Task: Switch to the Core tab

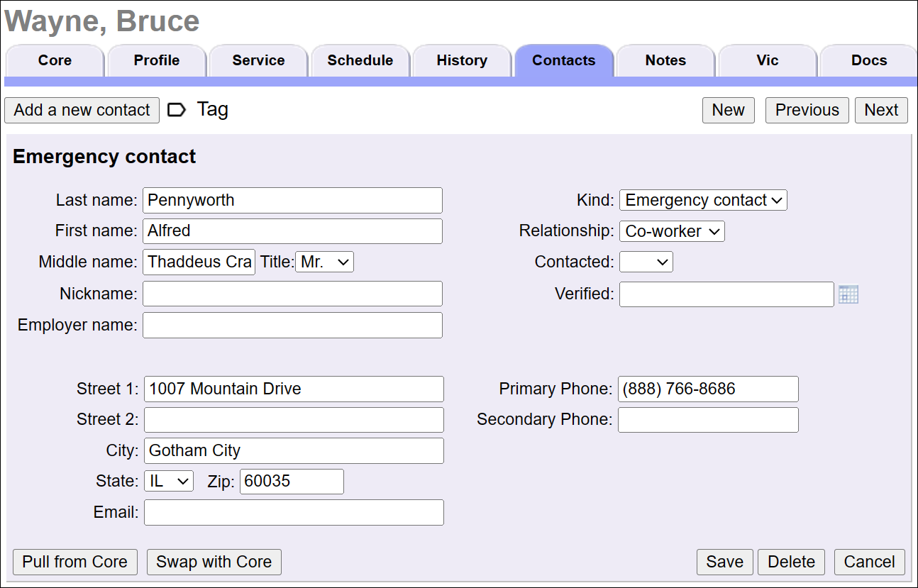Action: pos(55,60)
